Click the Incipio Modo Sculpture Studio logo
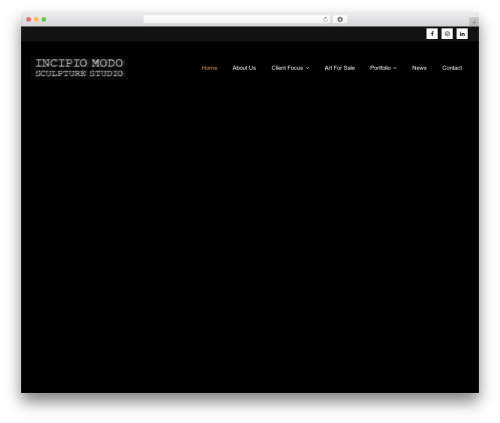This screenshot has width=500, height=423. click(79, 68)
